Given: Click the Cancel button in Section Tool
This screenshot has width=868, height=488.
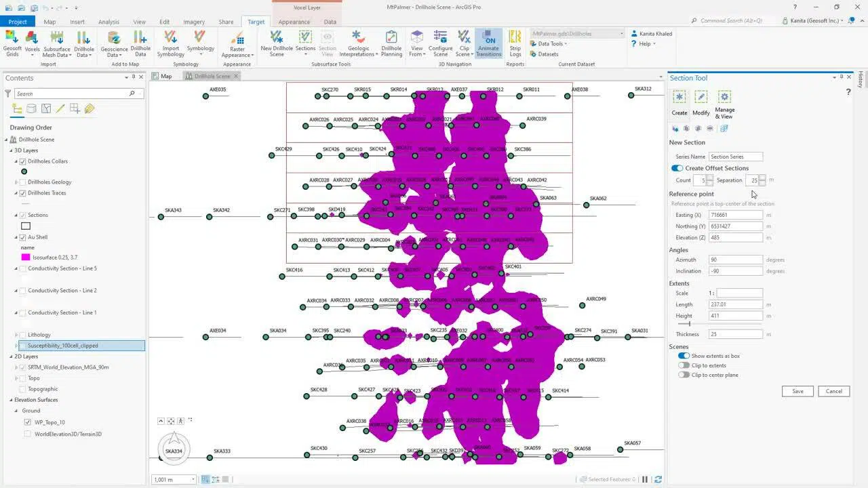Looking at the screenshot, I should point(833,391).
